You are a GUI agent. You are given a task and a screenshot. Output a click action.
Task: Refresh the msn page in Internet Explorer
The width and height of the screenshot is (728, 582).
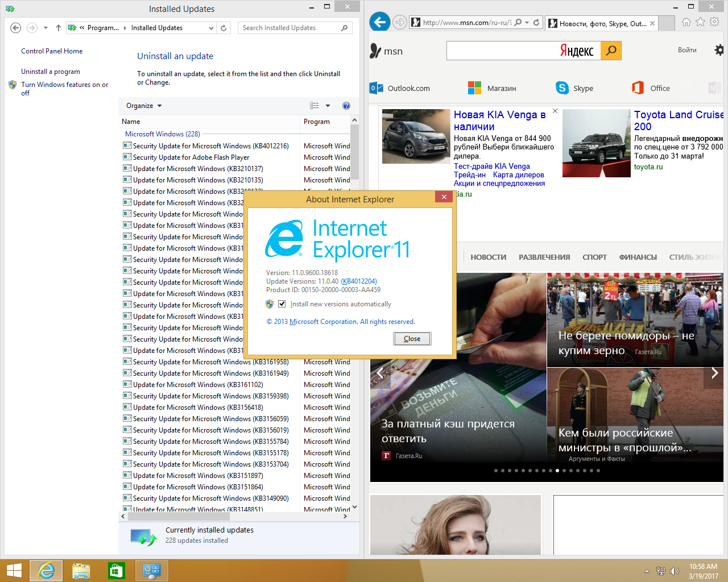pos(536,23)
